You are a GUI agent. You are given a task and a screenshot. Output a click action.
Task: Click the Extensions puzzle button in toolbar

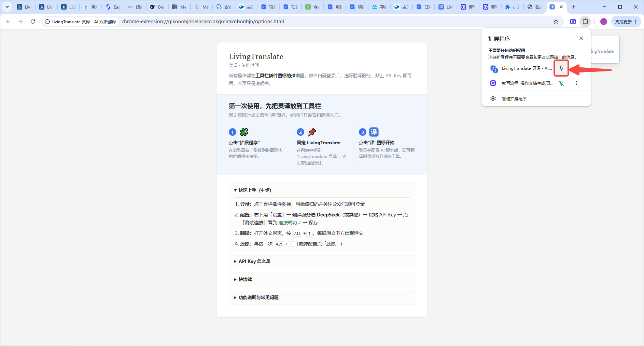585,22
